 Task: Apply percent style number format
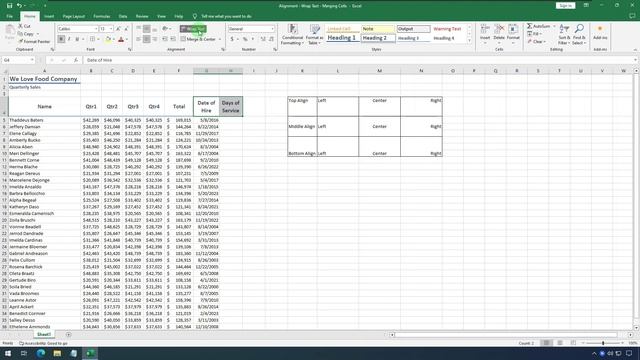(245, 39)
